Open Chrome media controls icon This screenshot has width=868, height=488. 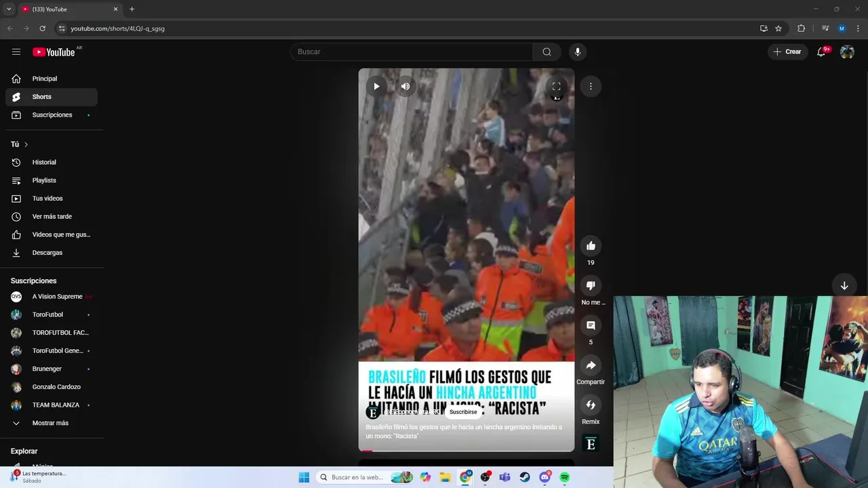point(825,28)
